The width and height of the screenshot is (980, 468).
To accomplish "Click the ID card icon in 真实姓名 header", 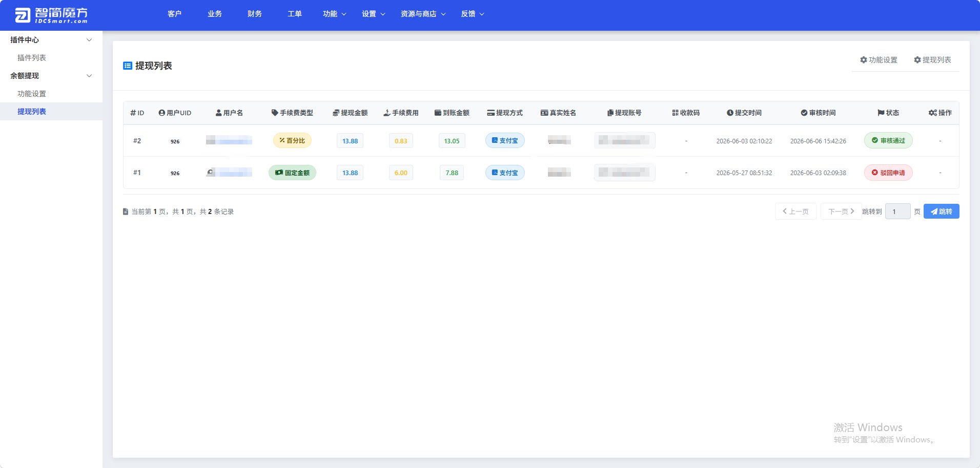I will point(544,113).
